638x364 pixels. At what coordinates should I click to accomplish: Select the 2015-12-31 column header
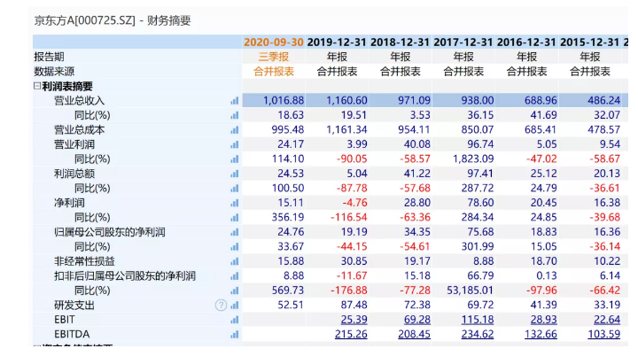589,43
